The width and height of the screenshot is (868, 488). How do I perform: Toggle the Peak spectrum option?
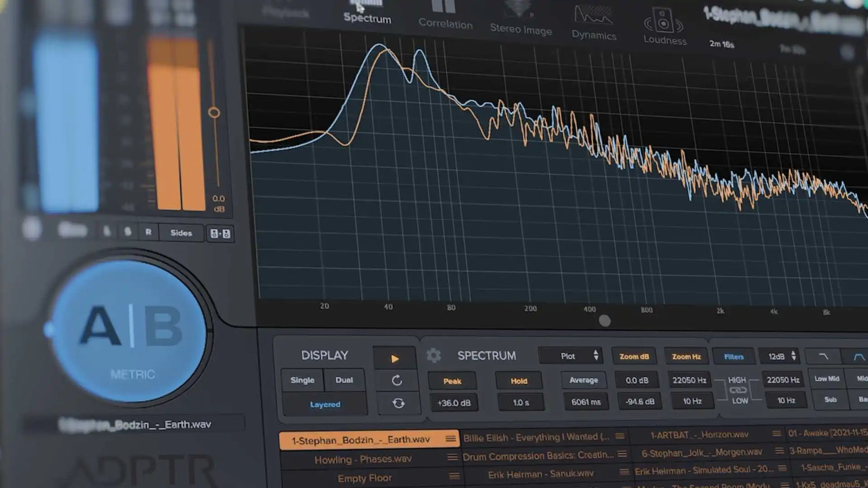point(453,381)
